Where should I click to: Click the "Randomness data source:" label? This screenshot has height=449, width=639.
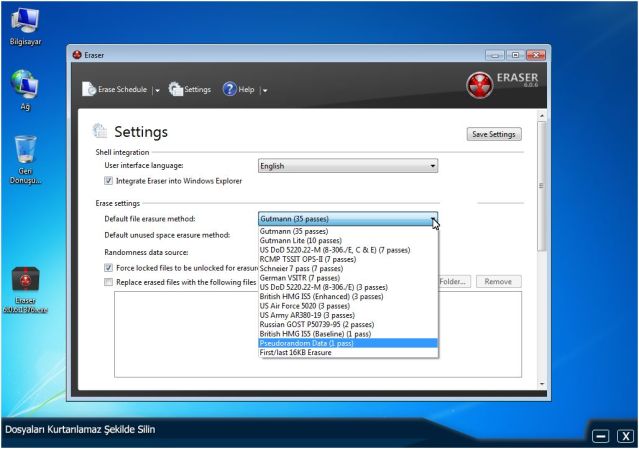(146, 252)
